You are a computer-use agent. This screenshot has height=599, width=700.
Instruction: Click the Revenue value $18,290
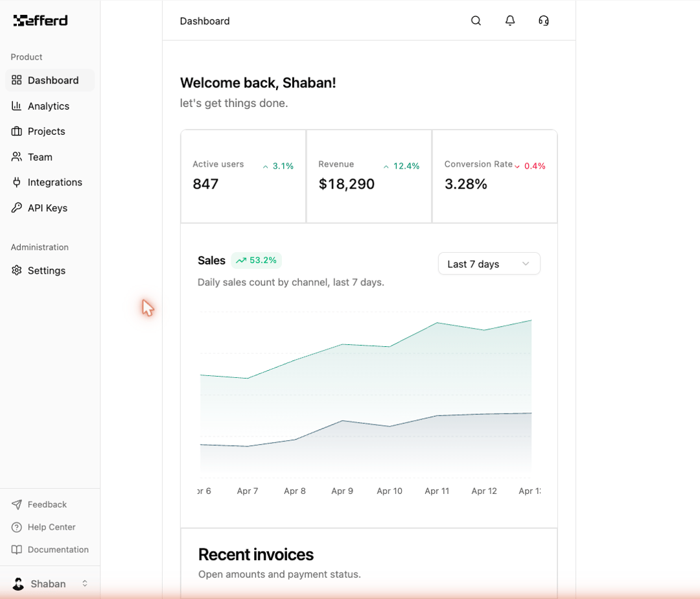[346, 184]
